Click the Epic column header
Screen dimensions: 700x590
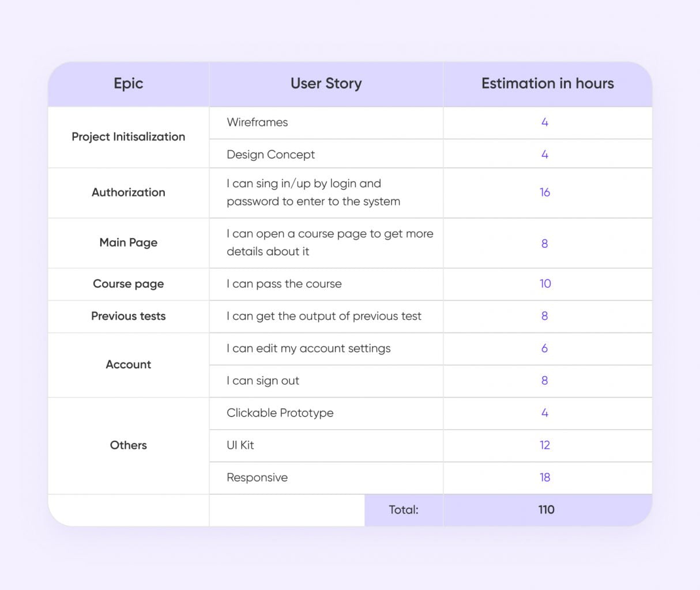(x=128, y=84)
